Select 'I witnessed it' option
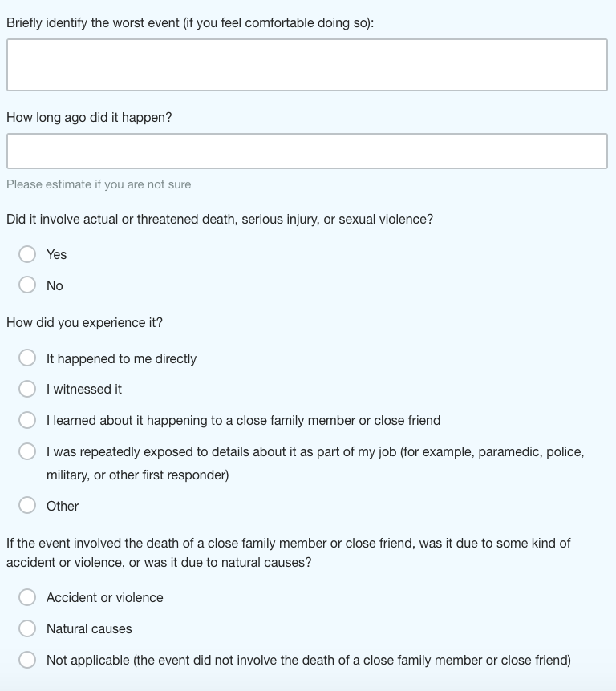This screenshot has width=616, height=691. tap(27, 390)
